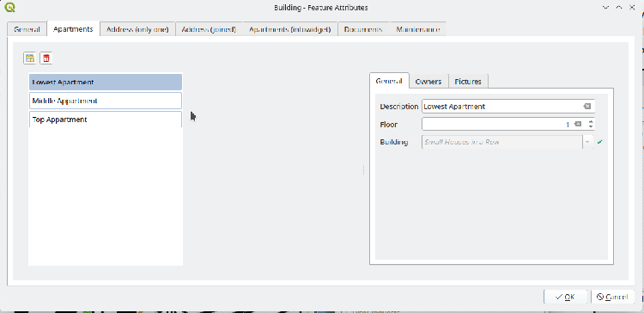644x313 pixels.
Task: Open the General tab of Building attributes
Action: point(27,29)
